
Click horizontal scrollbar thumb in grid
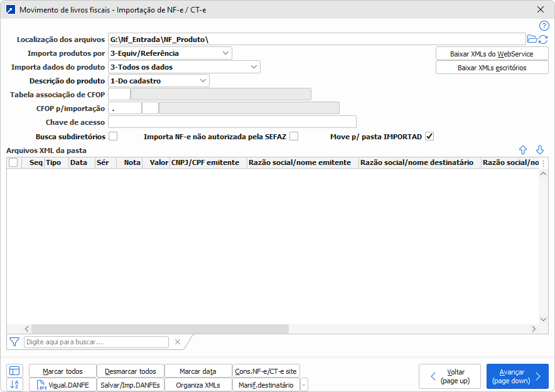click(x=160, y=329)
